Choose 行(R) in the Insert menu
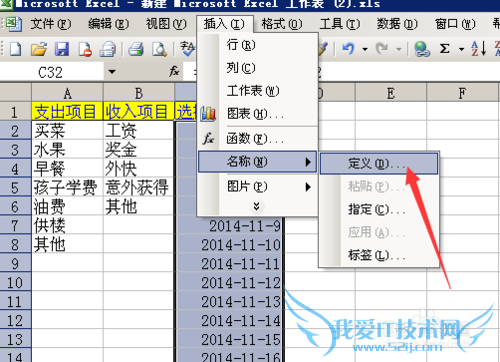The image size is (500, 362). click(257, 45)
